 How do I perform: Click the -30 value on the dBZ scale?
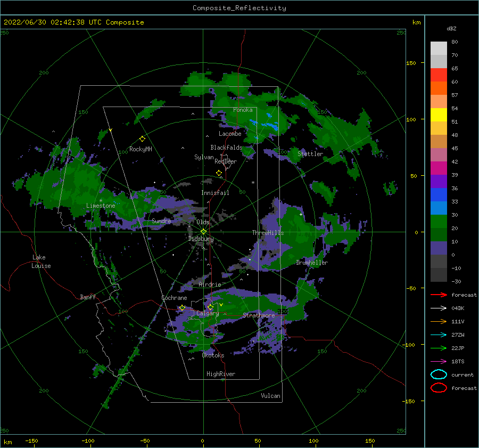(x=456, y=281)
